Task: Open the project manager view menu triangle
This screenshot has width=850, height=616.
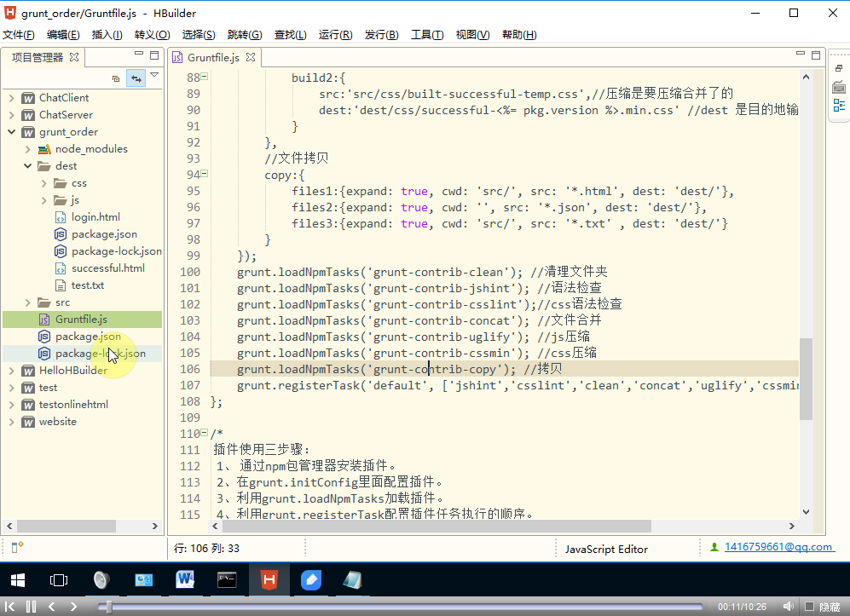Action: point(155,77)
